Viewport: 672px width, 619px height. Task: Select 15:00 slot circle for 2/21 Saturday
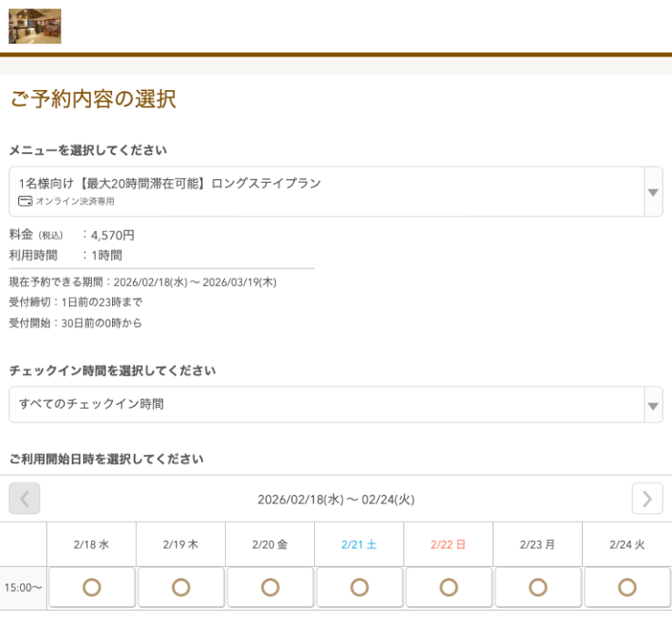point(359,587)
